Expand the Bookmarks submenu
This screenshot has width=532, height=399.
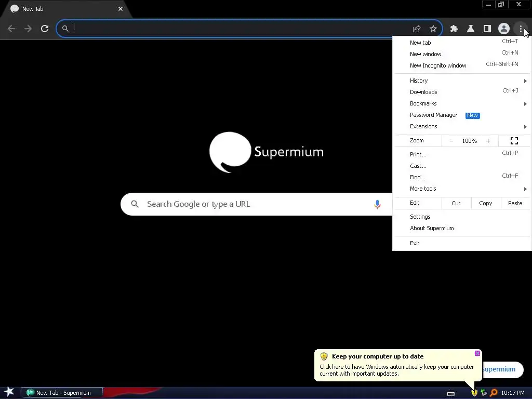[x=462, y=103]
